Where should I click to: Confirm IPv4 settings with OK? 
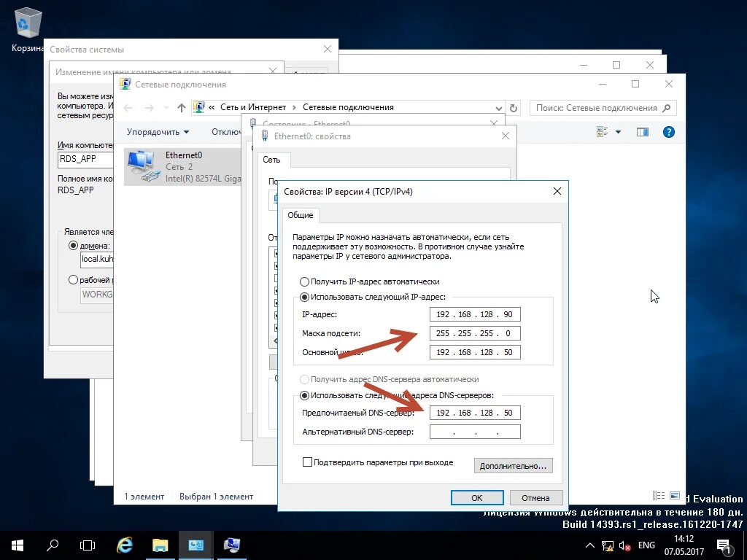pyautogui.click(x=477, y=497)
